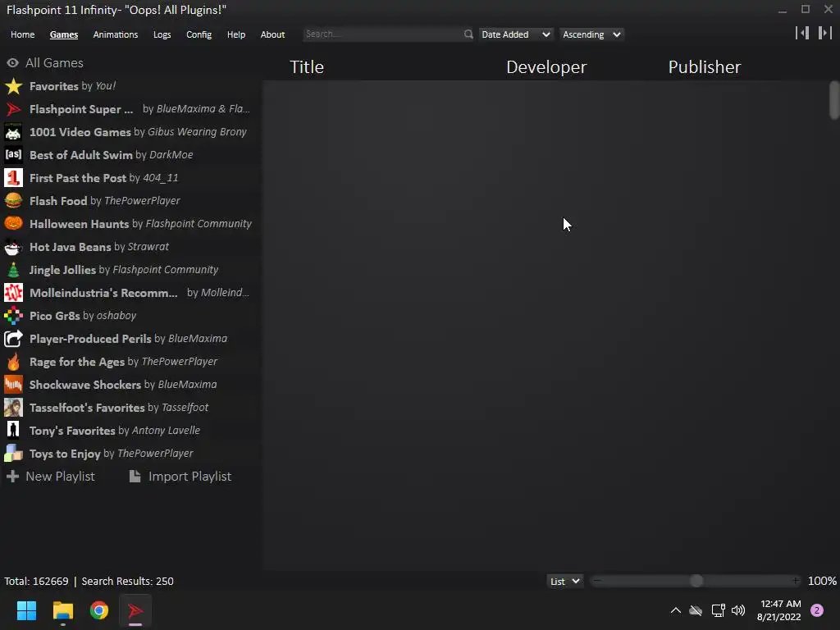Click the First Past the Post number icon
The image size is (840, 630).
(x=13, y=178)
